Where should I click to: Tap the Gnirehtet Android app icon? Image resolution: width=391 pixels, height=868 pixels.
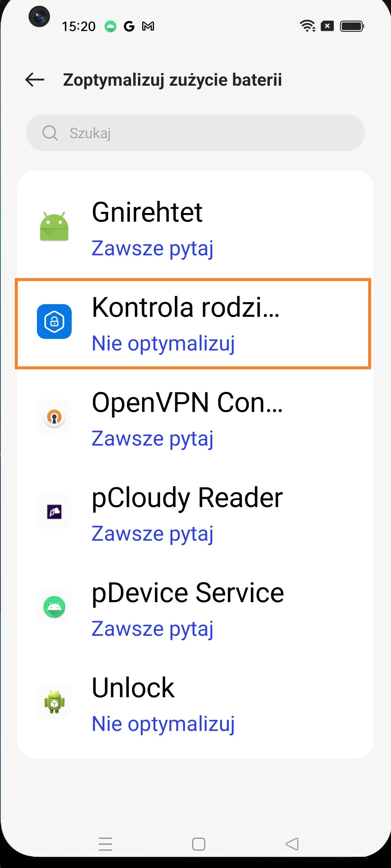coord(54,227)
